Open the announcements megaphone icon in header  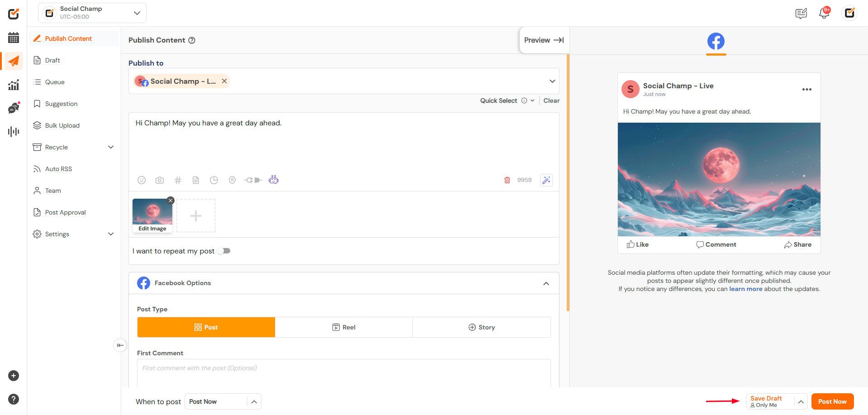pyautogui.click(x=801, y=14)
